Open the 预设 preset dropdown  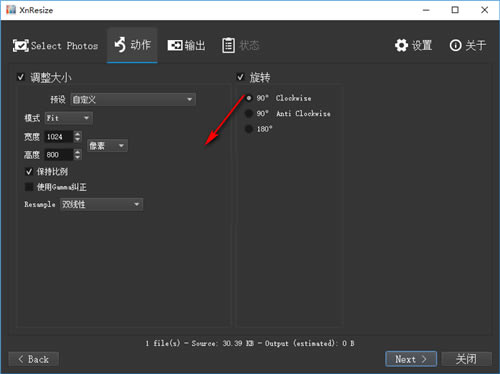click(x=133, y=99)
